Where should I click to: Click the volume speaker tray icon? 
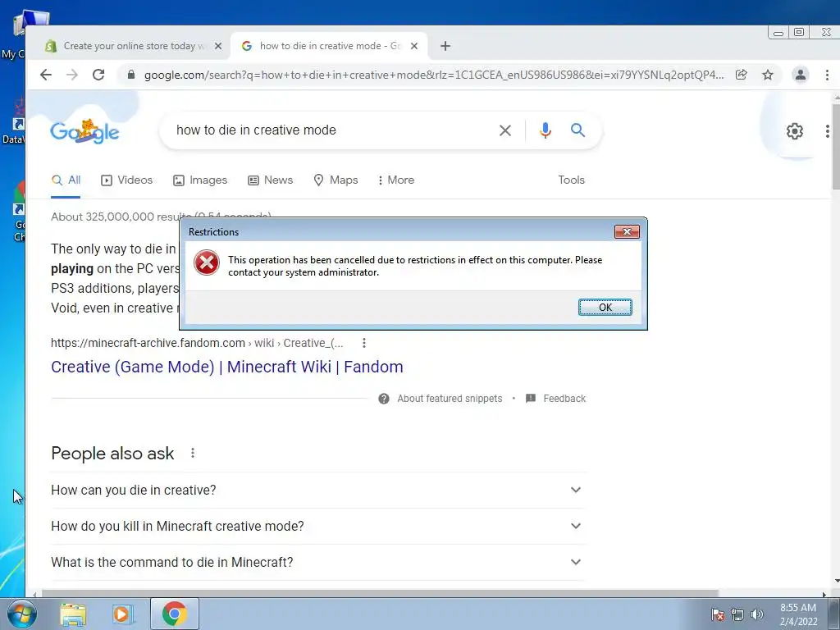757,614
